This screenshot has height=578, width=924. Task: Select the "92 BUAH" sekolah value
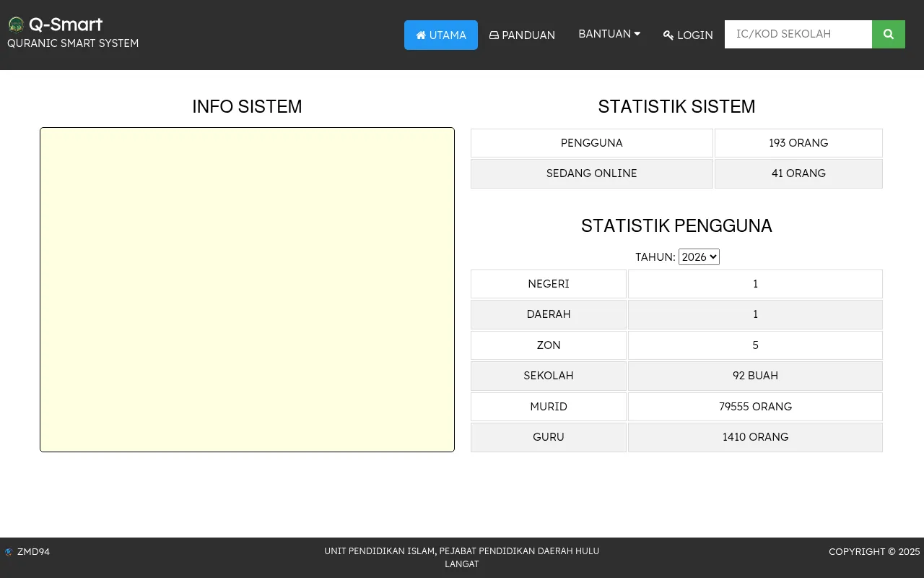[755, 376]
